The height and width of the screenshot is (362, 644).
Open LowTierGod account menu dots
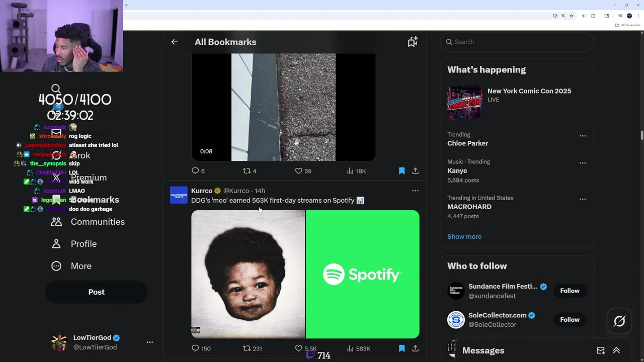(x=149, y=342)
